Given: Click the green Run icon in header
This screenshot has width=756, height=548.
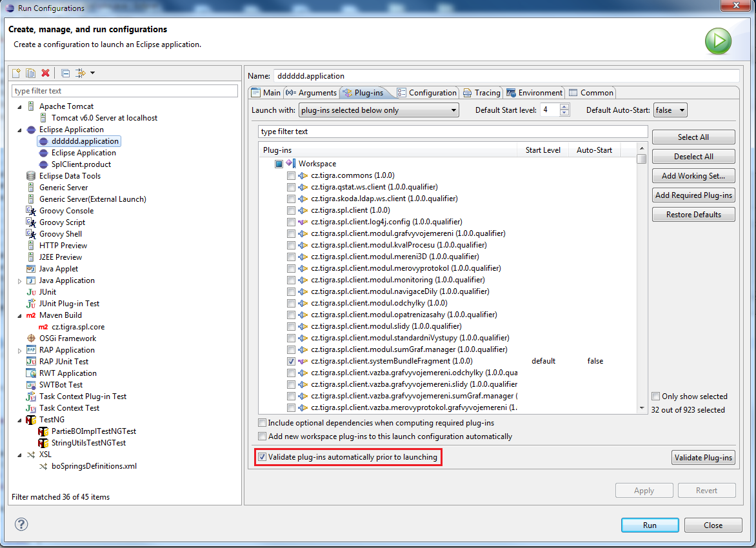Looking at the screenshot, I should pos(718,41).
